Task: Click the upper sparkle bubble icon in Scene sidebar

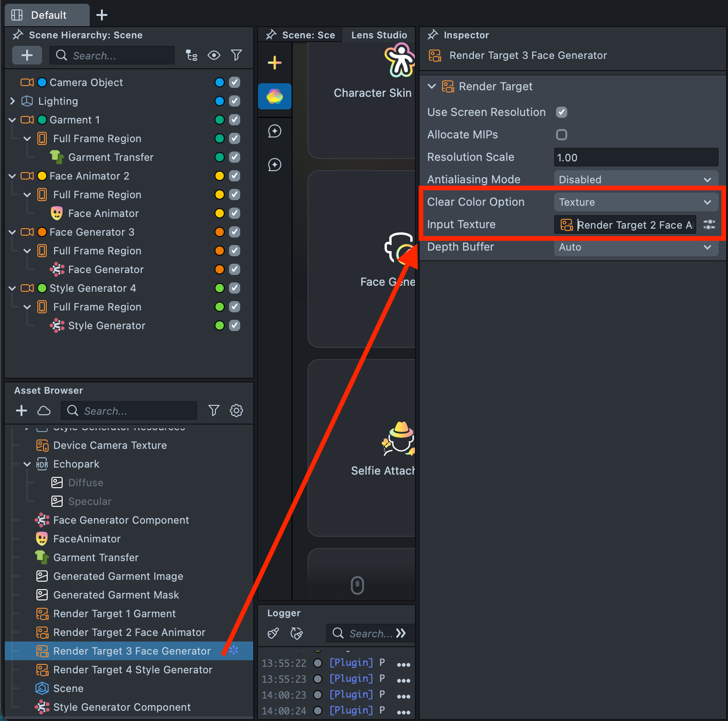Action: [275, 131]
